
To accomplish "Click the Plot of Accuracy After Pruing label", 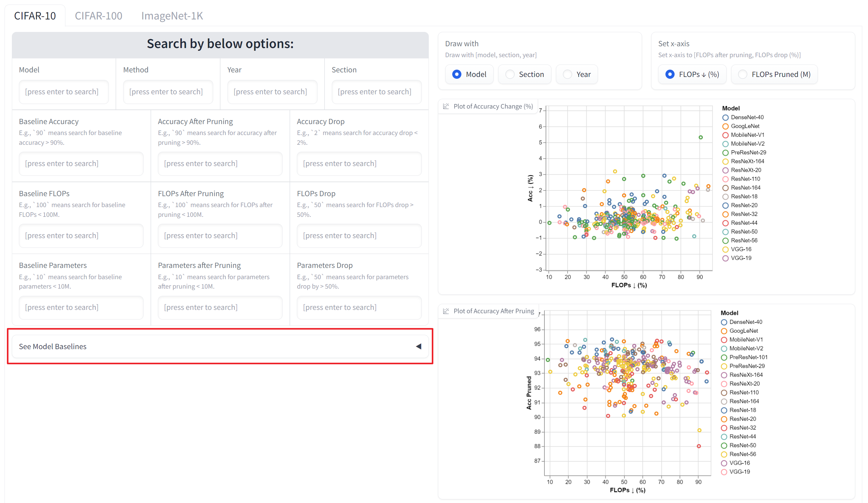I will [494, 311].
